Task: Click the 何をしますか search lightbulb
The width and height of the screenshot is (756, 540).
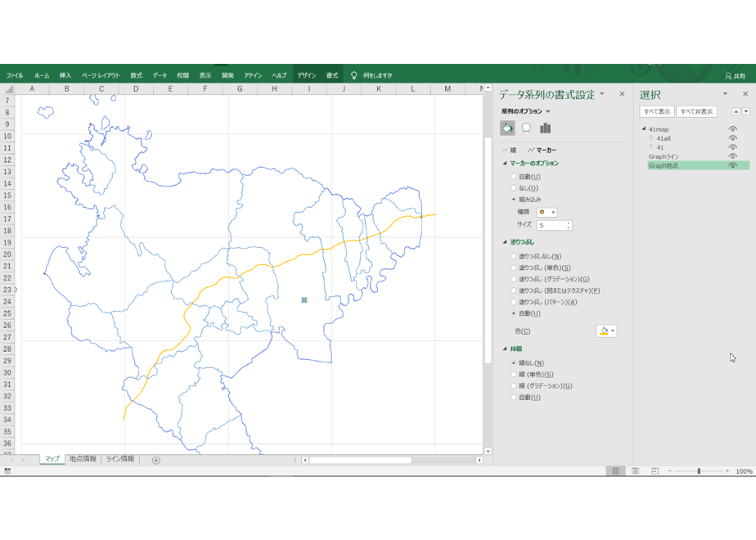Action: [x=354, y=75]
